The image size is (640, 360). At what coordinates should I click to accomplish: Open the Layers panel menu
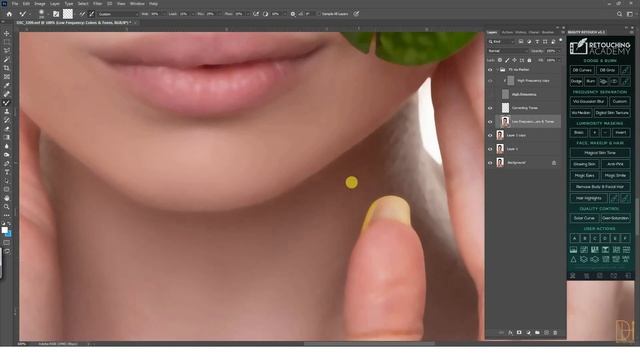point(562,32)
